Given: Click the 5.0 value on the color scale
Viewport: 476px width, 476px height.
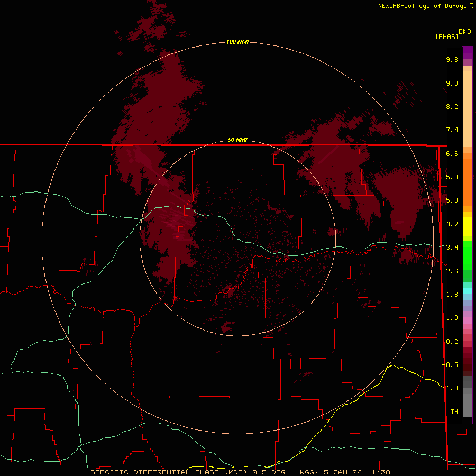Looking at the screenshot, I should 452,200.
